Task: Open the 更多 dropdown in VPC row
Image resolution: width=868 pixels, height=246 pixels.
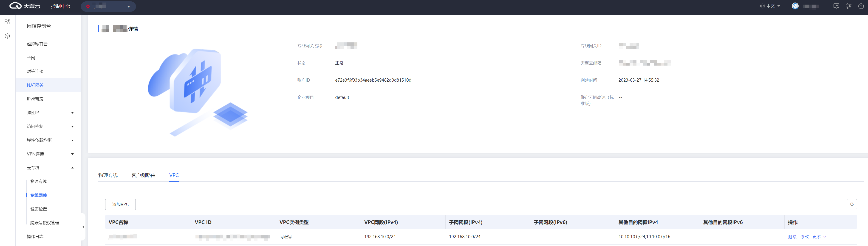Action: coord(819,237)
